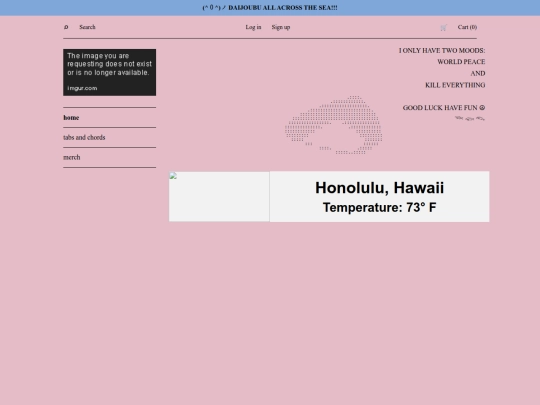Click the small squiggle icons below GOOD LUCK

tap(470, 118)
